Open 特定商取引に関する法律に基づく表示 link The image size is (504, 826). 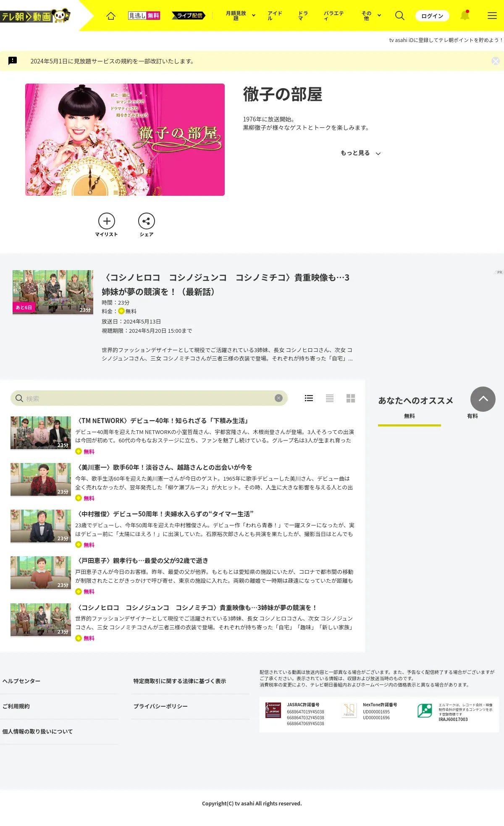click(179, 681)
